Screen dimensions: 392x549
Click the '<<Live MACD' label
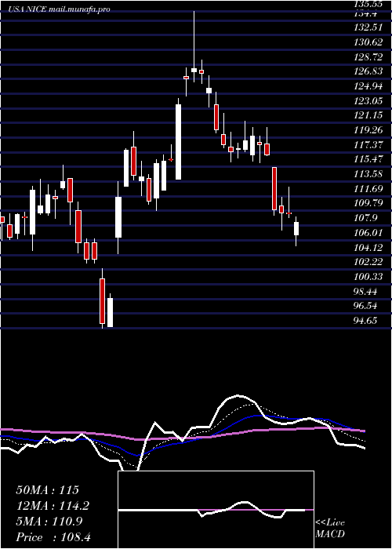(x=330, y=529)
